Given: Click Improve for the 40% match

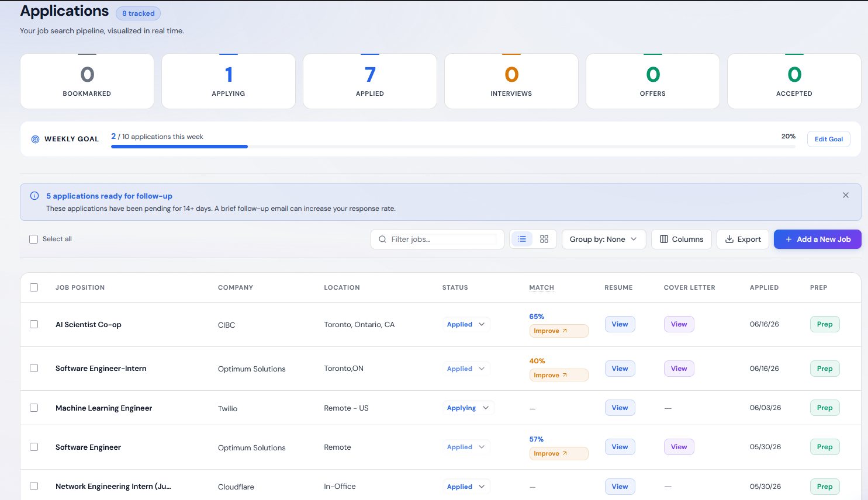Looking at the screenshot, I should pyautogui.click(x=559, y=375).
